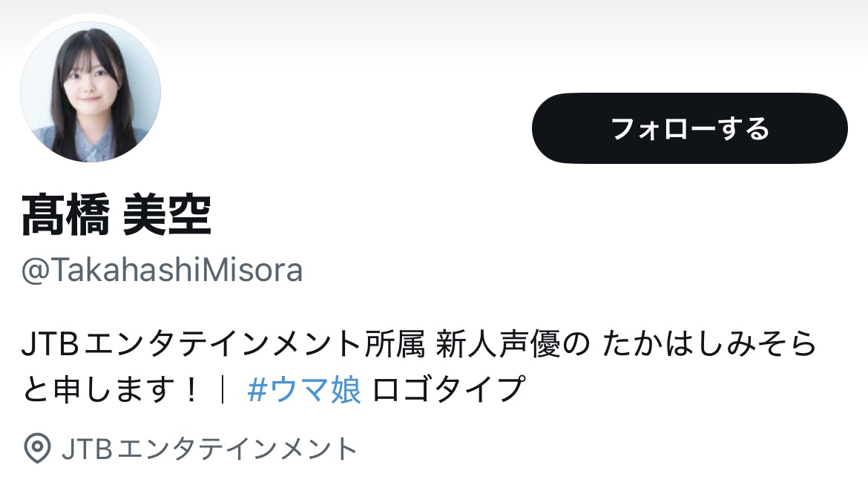This screenshot has width=868, height=485.
Task: Click the @ symbol of the handle
Action: pos(36,271)
